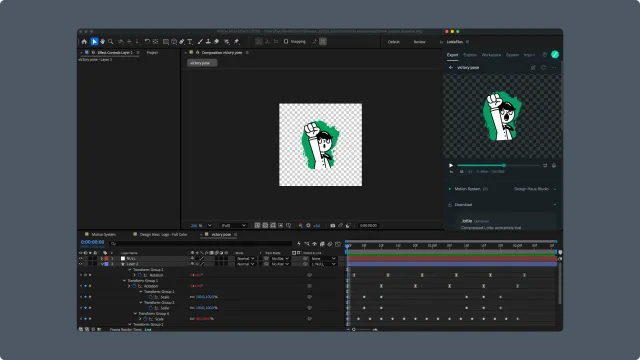This screenshot has width=640, height=360.
Task: Click the edit icon beside victory pose title
Action: (x=533, y=68)
